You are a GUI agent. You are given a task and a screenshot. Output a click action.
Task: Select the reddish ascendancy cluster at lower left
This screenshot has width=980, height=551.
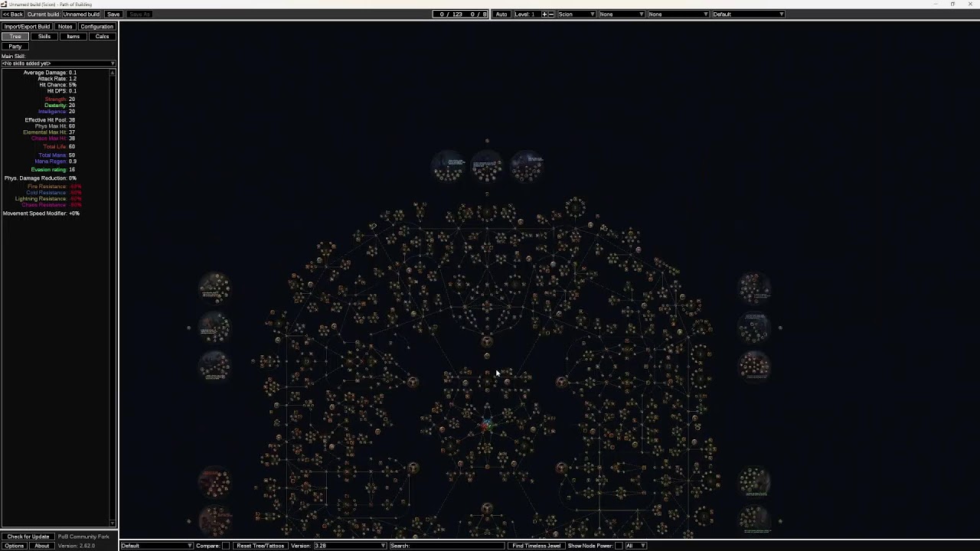tap(215, 482)
